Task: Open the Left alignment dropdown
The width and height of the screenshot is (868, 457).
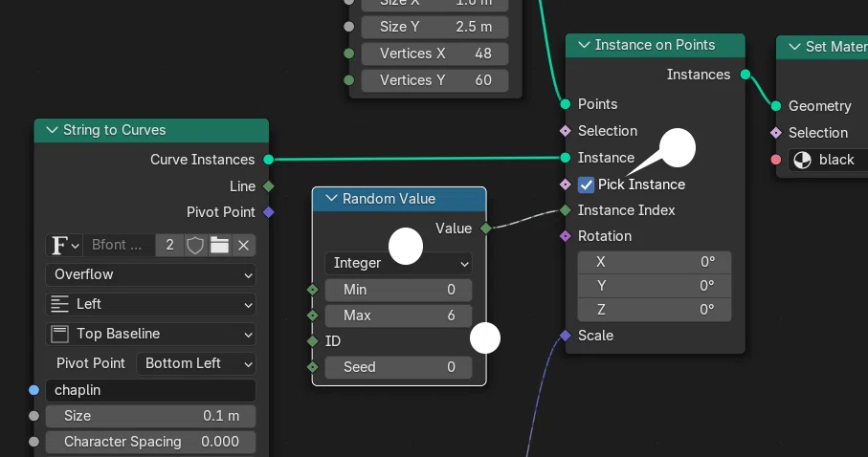Action: (x=150, y=304)
